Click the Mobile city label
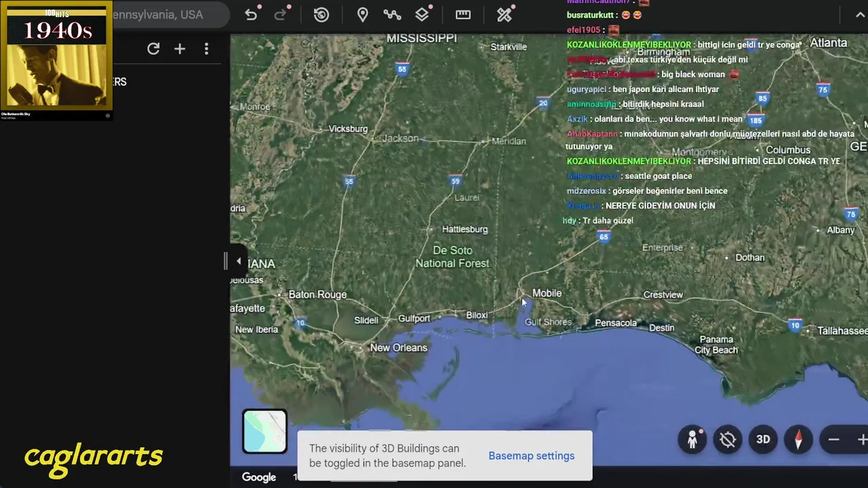 tap(547, 293)
